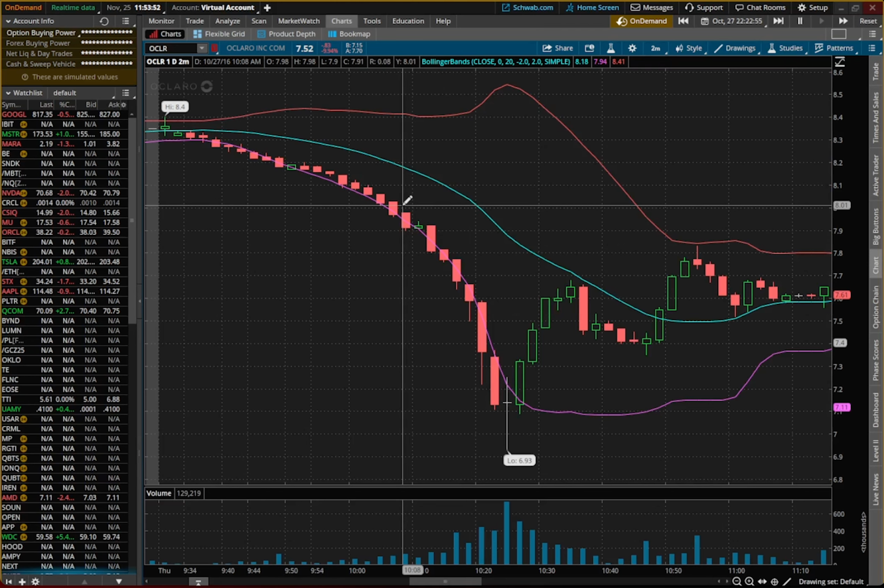
Task: Open the Studies dropdown menu
Action: point(785,48)
